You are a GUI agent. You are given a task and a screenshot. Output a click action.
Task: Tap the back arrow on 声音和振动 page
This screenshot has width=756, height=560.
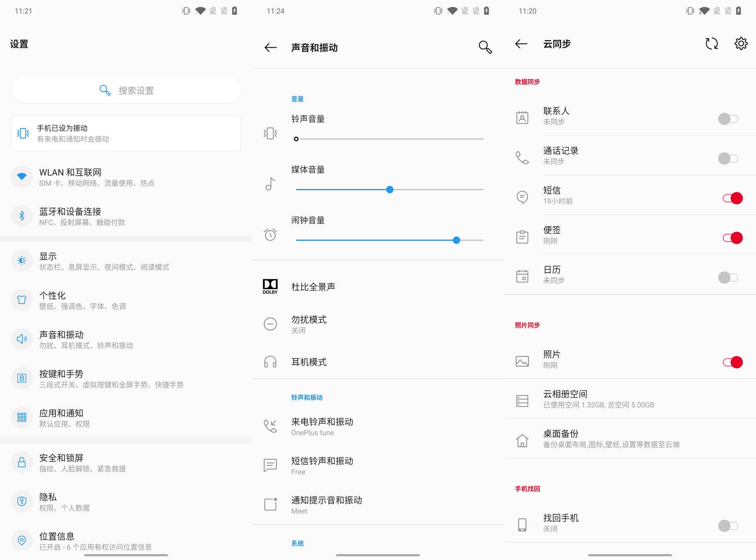coord(270,47)
